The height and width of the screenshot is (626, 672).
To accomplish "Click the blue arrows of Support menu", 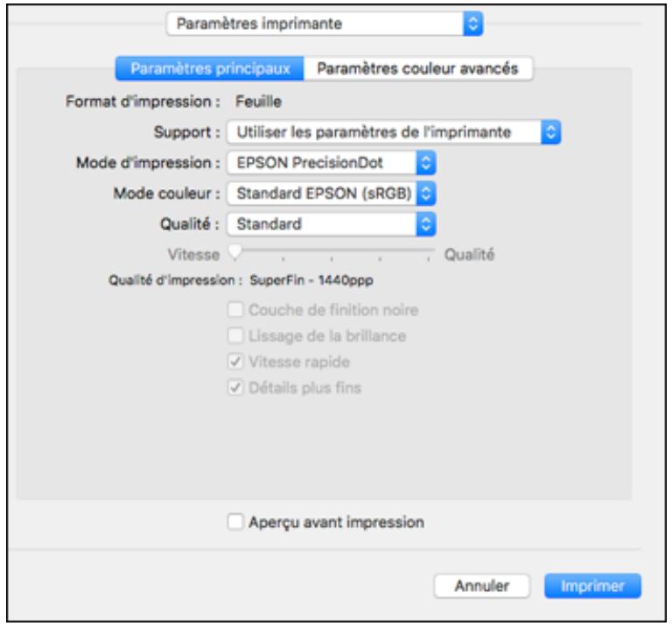I will pos(549,132).
